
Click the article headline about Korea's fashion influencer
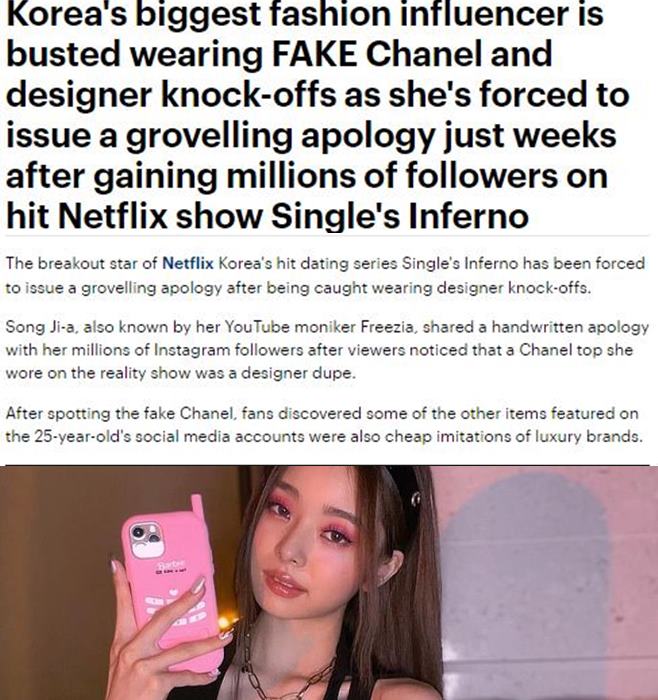(318, 115)
